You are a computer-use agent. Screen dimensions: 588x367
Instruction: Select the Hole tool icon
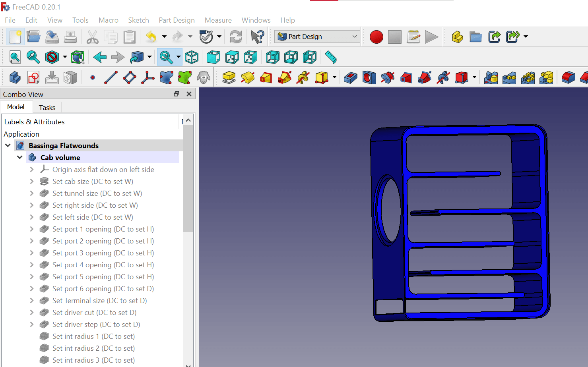[369, 77]
